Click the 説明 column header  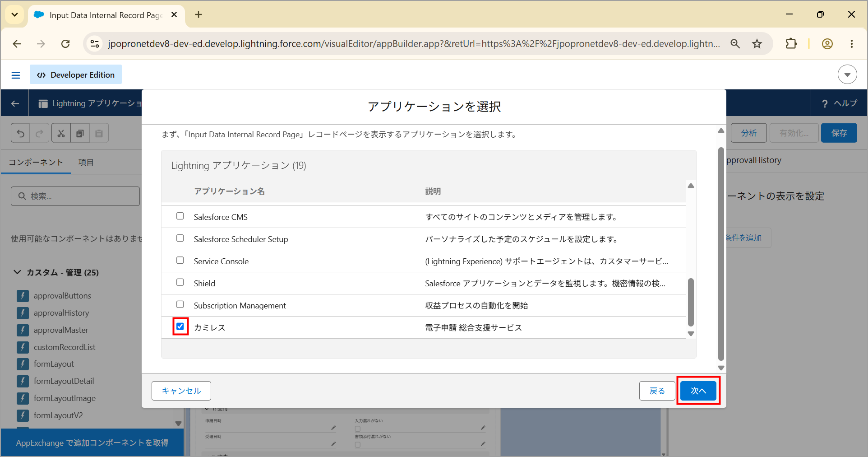click(x=433, y=191)
